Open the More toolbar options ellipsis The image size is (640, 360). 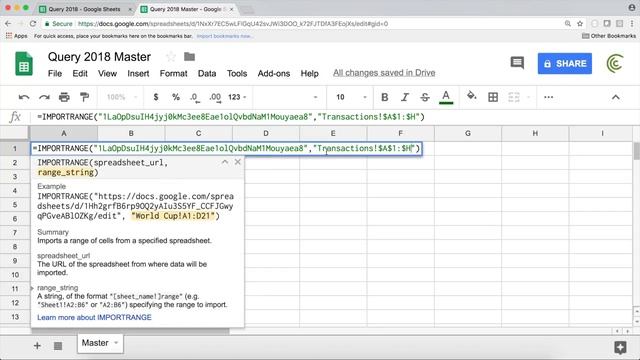[549, 97]
